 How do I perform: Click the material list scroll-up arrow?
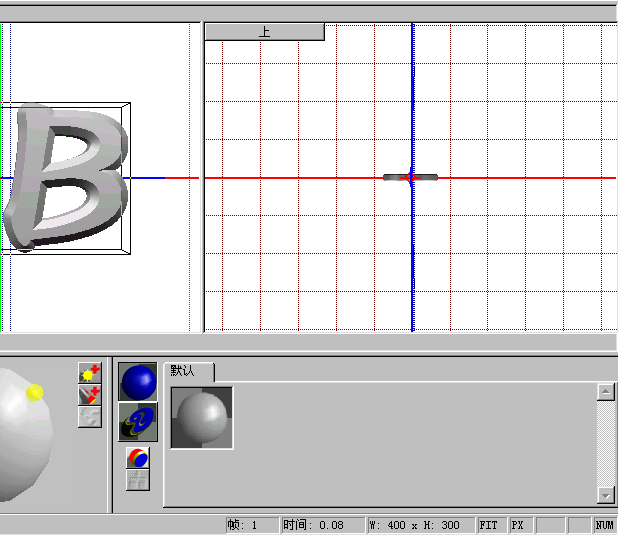[605, 391]
